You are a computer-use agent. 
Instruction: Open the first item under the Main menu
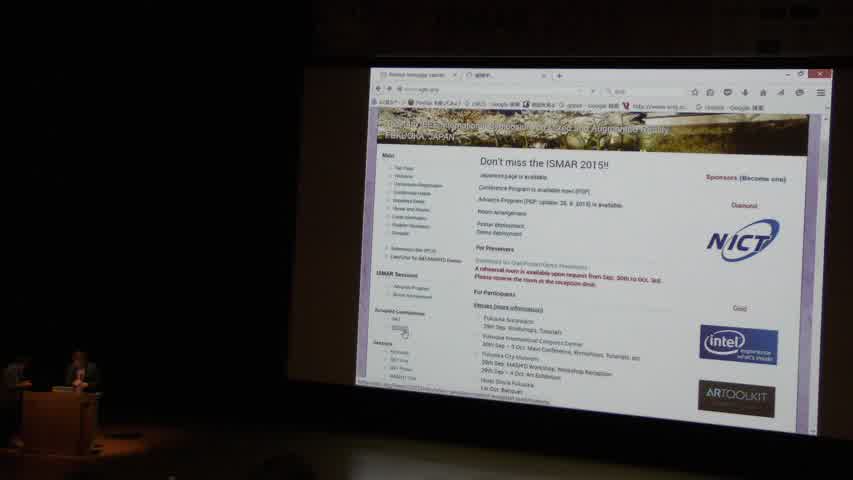[404, 168]
